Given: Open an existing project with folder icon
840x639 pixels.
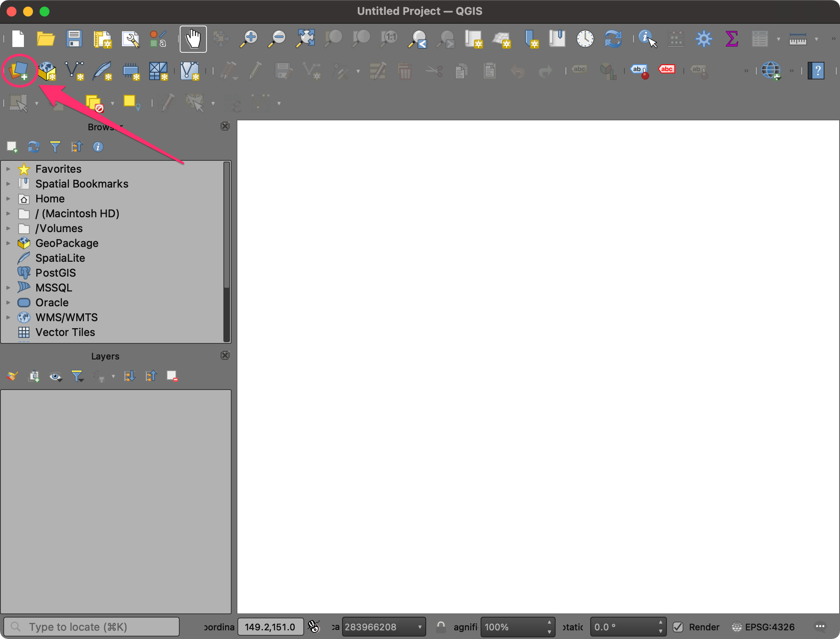Looking at the screenshot, I should click(x=46, y=39).
